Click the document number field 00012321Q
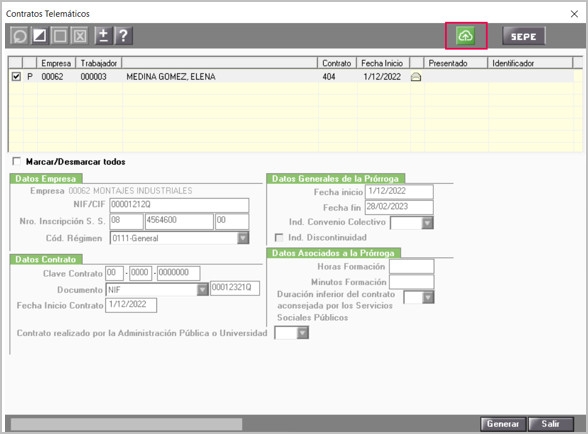Image resolution: width=588 pixels, height=434 pixels. pyautogui.click(x=235, y=288)
